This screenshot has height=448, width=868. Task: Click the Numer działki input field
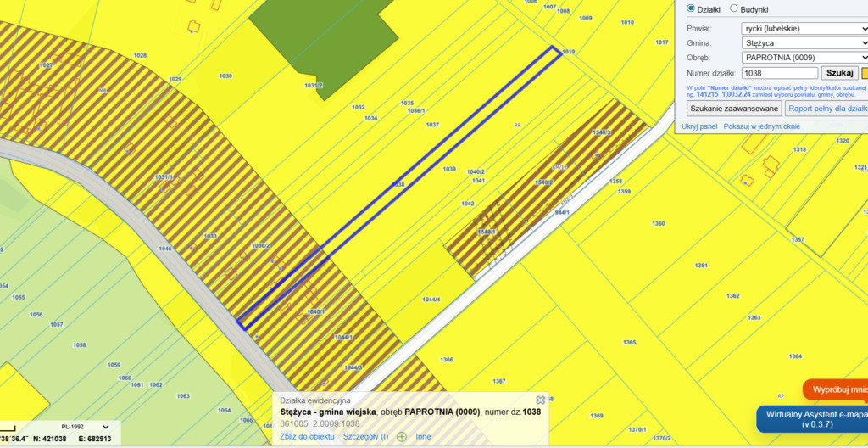779,73
